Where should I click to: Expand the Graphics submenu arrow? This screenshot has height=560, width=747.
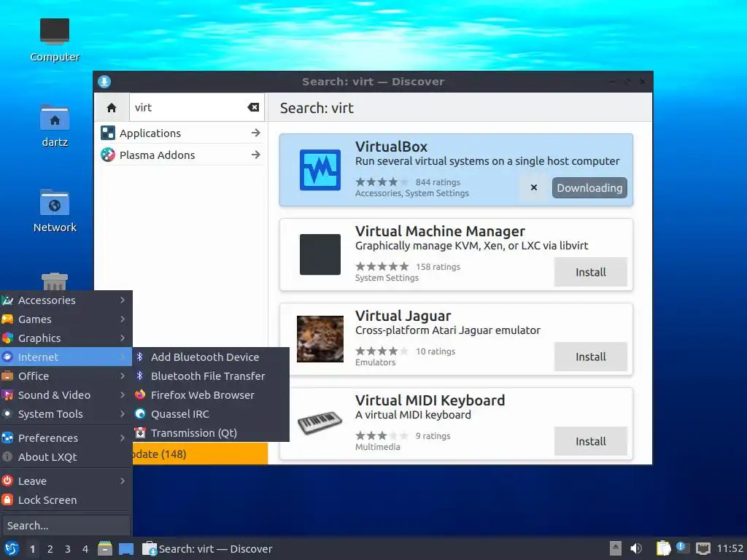[x=123, y=338]
